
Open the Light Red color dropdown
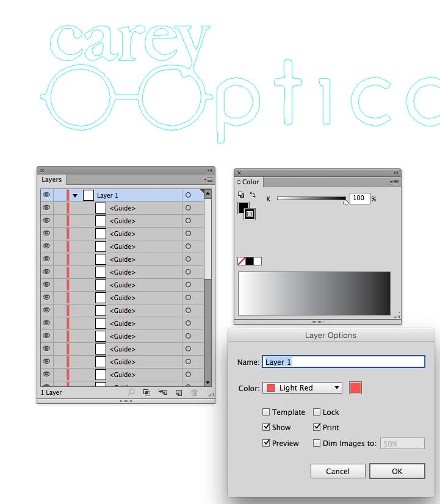click(x=302, y=387)
